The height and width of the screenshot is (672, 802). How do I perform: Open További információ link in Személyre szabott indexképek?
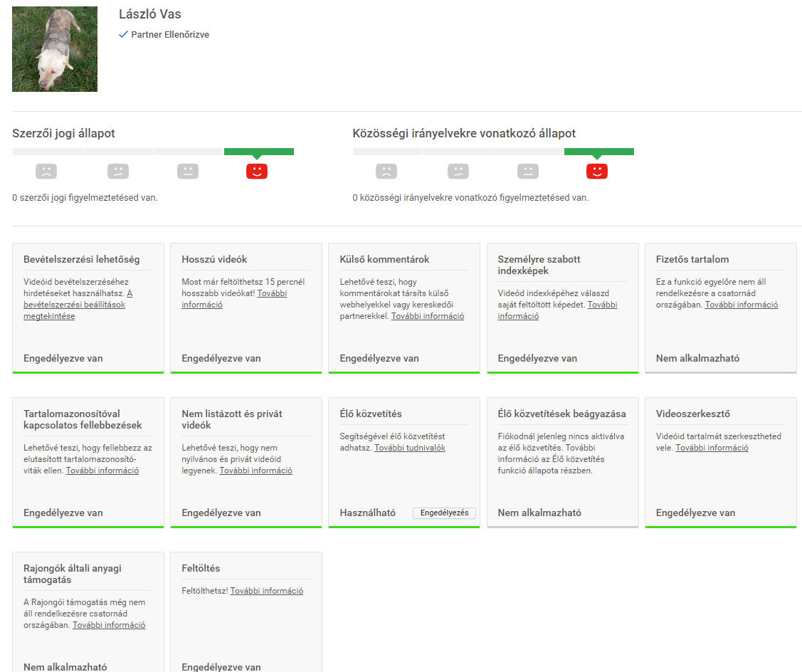pos(557,310)
